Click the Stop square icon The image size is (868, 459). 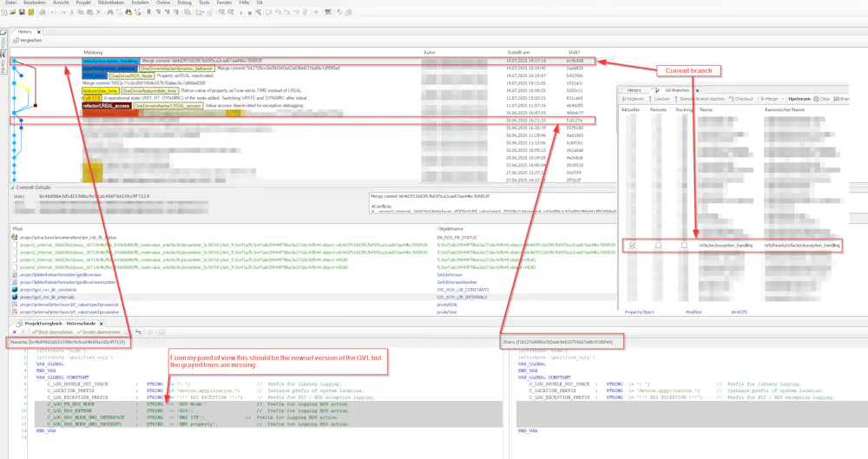(x=250, y=13)
